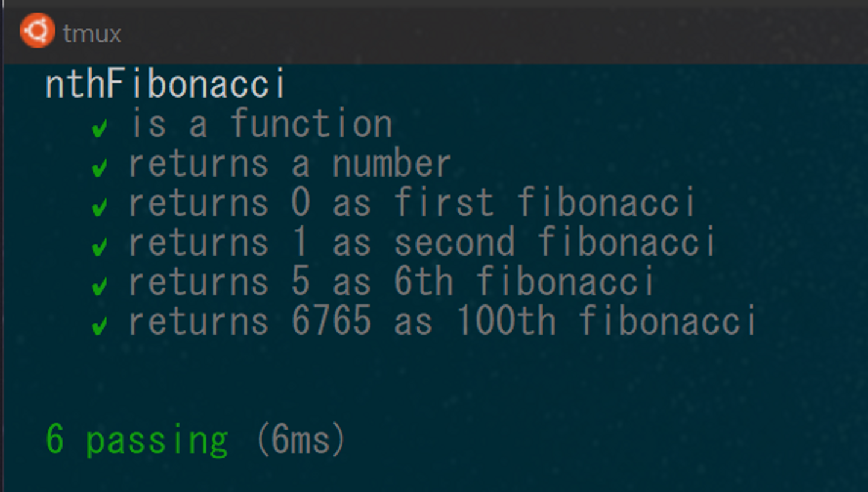
Task: Click the nthFibonacci test suite heading
Action: (x=166, y=84)
